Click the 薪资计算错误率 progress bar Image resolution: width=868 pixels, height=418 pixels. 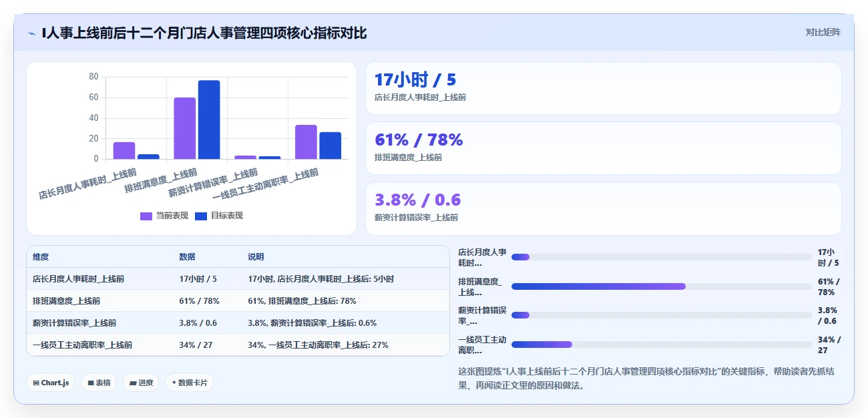[x=662, y=315]
